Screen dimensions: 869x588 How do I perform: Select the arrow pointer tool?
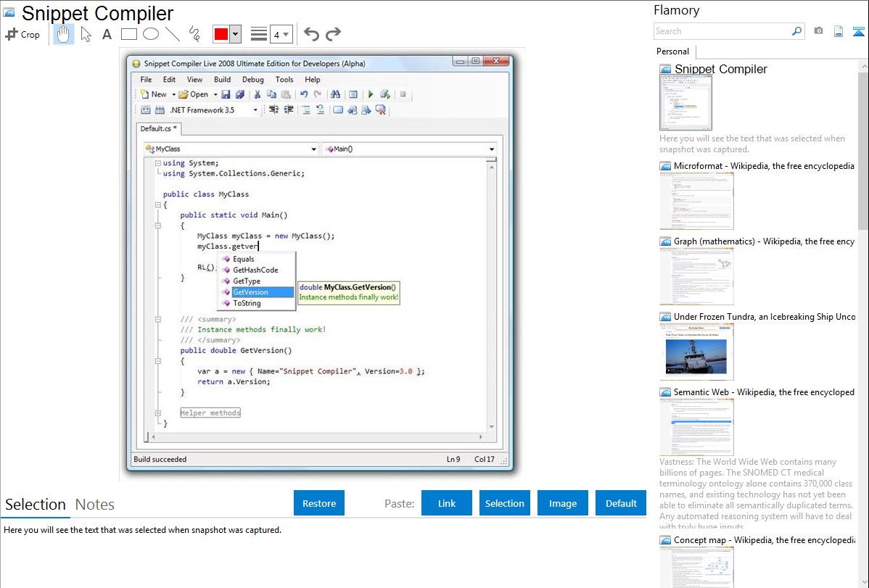click(x=86, y=34)
